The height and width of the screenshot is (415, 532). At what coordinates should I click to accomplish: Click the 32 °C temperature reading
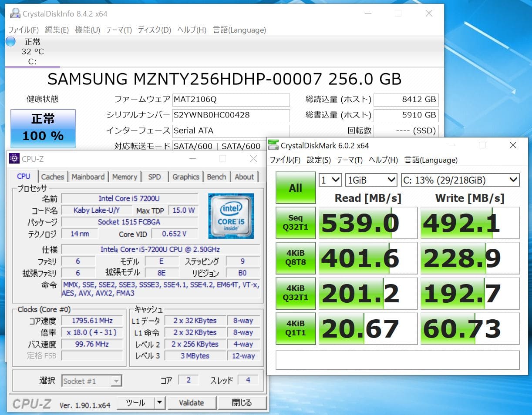point(33,52)
